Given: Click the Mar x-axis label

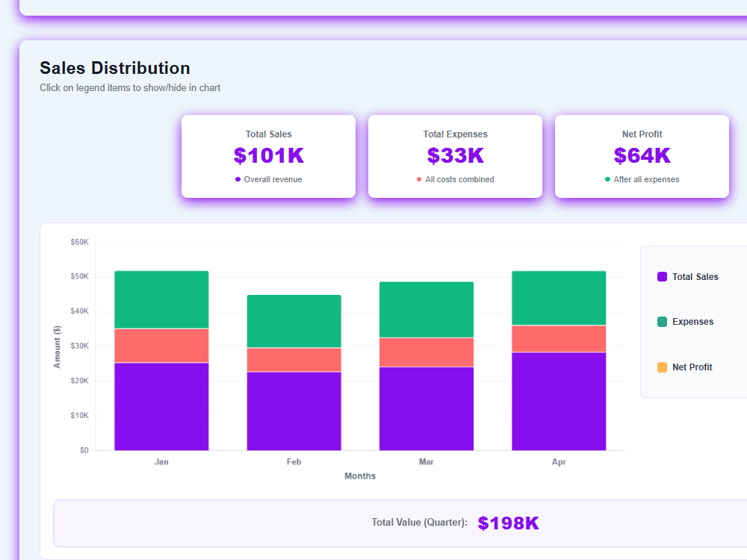Looking at the screenshot, I should [x=427, y=462].
